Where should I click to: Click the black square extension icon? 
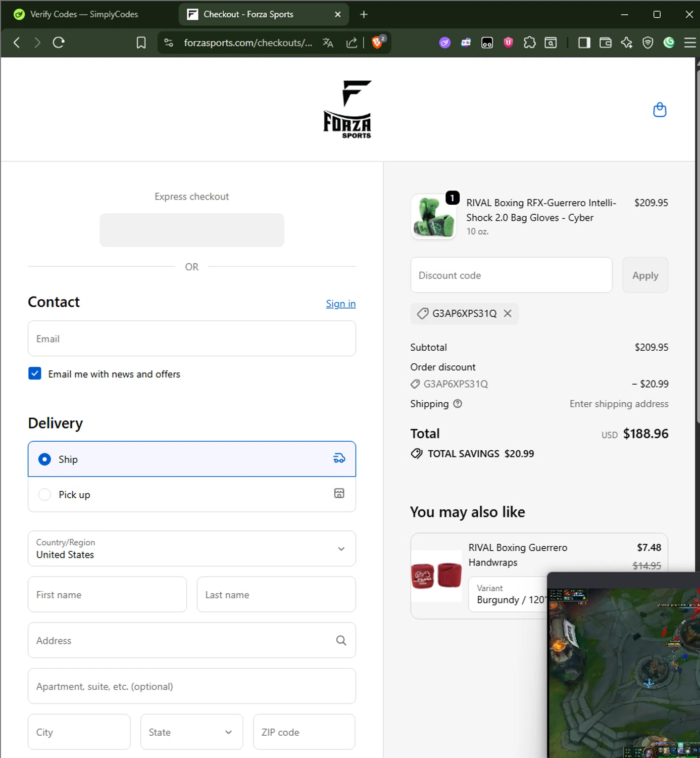(487, 43)
